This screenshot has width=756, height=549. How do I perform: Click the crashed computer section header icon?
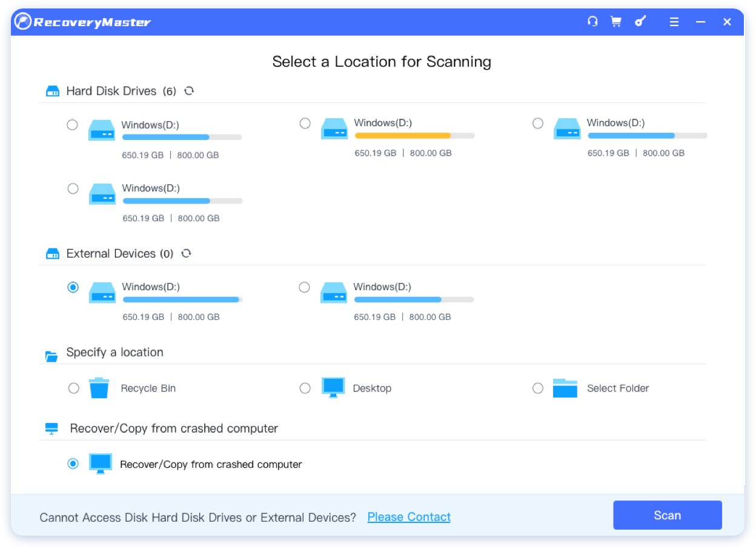[51, 428]
